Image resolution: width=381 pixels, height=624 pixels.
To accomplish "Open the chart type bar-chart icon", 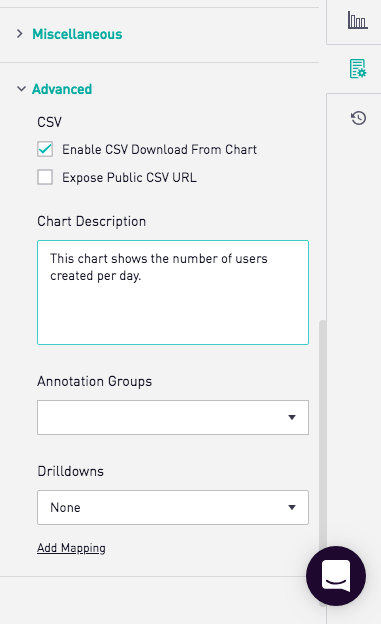I will [x=357, y=20].
